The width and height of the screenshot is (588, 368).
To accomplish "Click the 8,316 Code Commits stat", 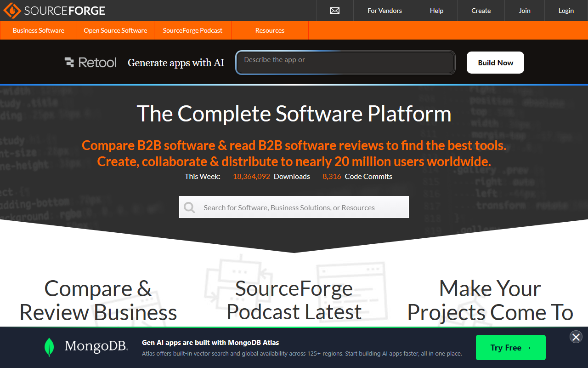I will point(357,177).
